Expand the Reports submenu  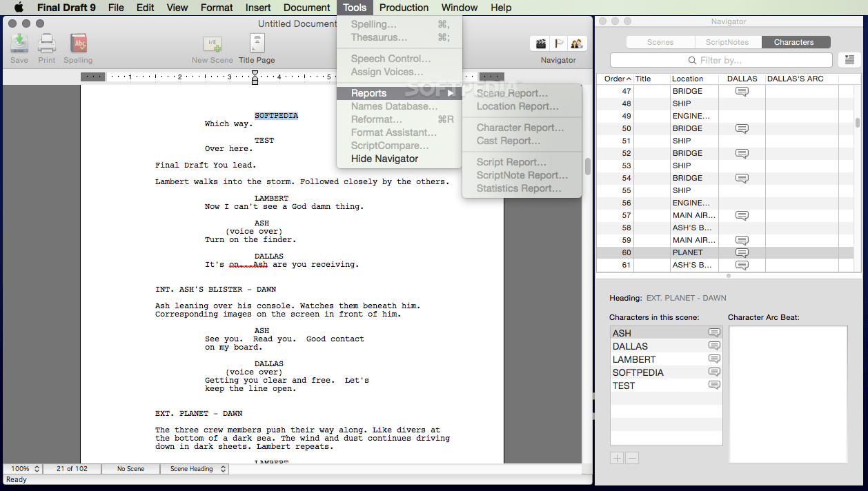(x=399, y=93)
